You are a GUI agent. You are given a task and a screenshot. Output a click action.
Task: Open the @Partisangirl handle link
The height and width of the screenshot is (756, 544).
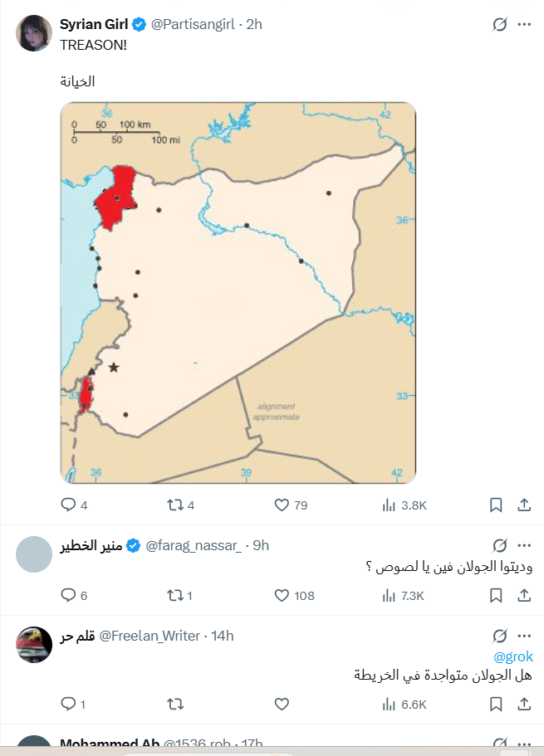point(194,24)
